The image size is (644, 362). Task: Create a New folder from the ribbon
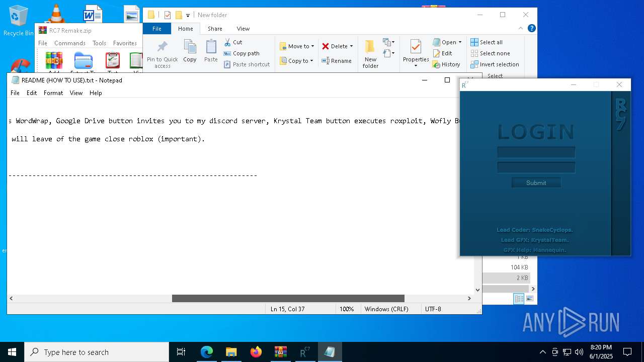pyautogui.click(x=370, y=54)
